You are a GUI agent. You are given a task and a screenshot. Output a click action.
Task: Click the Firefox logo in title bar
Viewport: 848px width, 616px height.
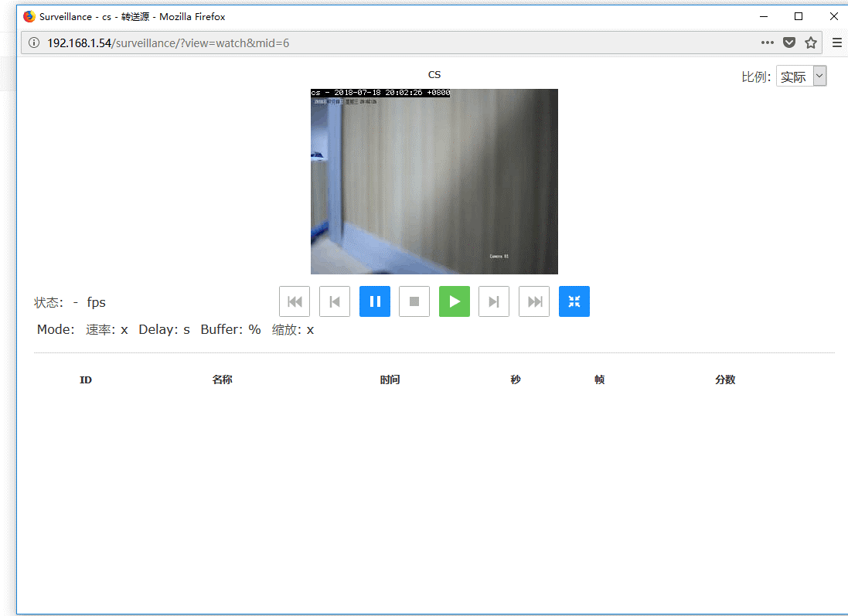[x=29, y=16]
